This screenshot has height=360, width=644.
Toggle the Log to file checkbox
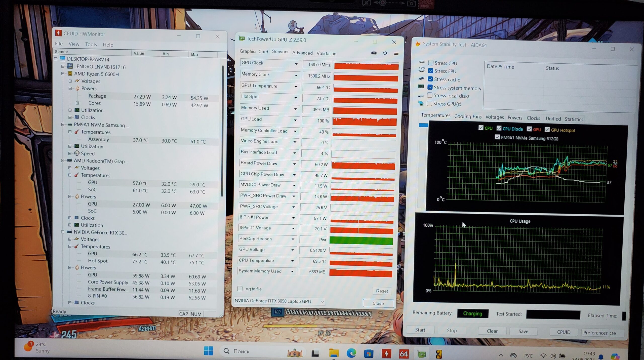pos(240,289)
